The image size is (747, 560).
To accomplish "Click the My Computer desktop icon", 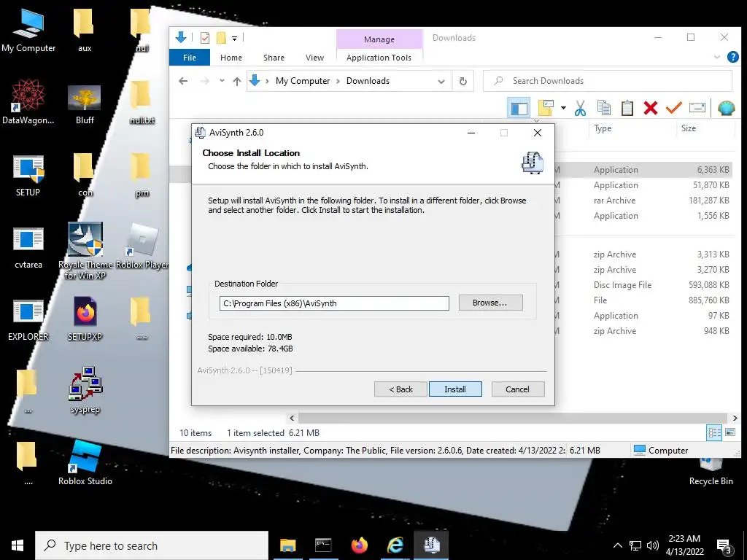I will point(28,29).
